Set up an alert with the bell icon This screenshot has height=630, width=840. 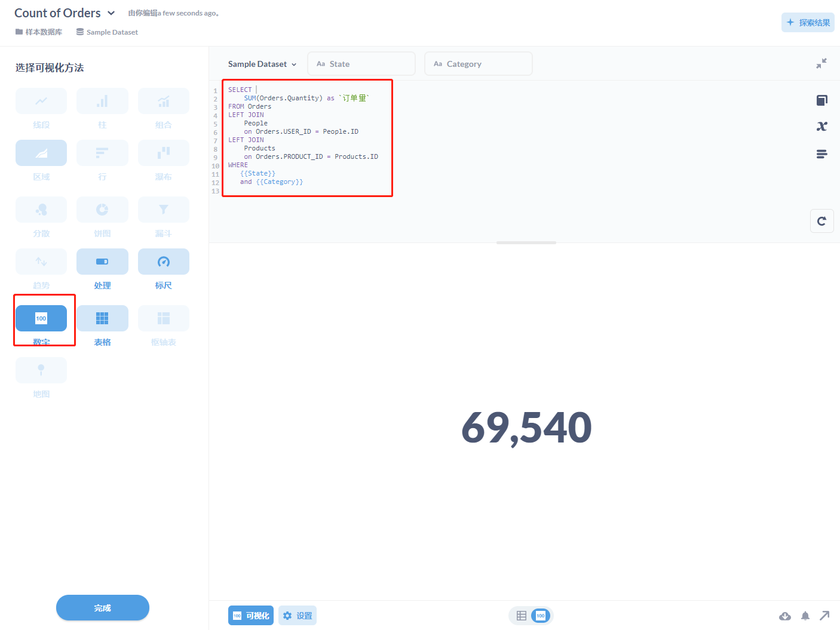[x=805, y=616]
